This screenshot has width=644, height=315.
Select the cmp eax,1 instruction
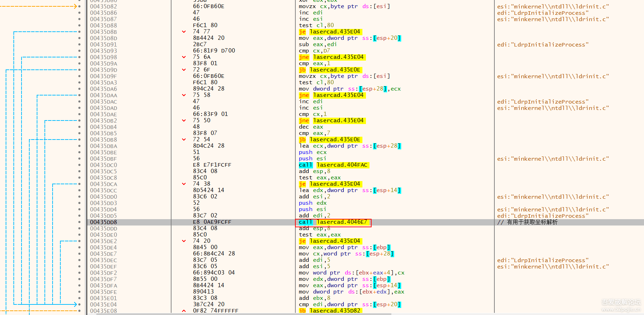click(x=314, y=63)
